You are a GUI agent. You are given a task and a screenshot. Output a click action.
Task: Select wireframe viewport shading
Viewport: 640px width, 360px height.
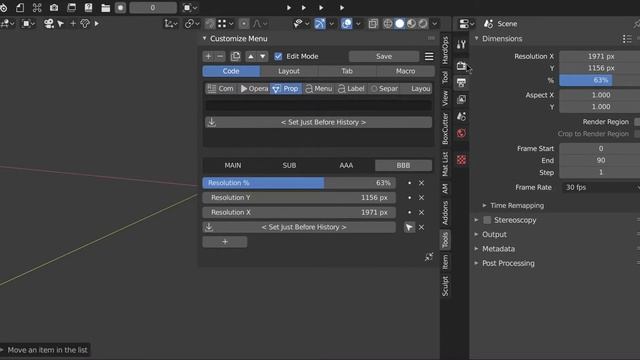(x=388, y=24)
